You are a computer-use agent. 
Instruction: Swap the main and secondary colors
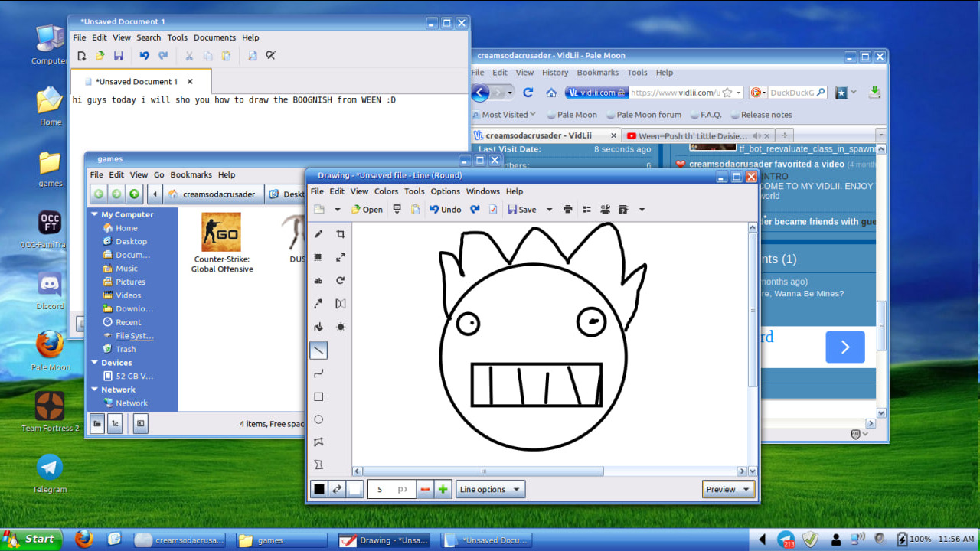tap(337, 490)
